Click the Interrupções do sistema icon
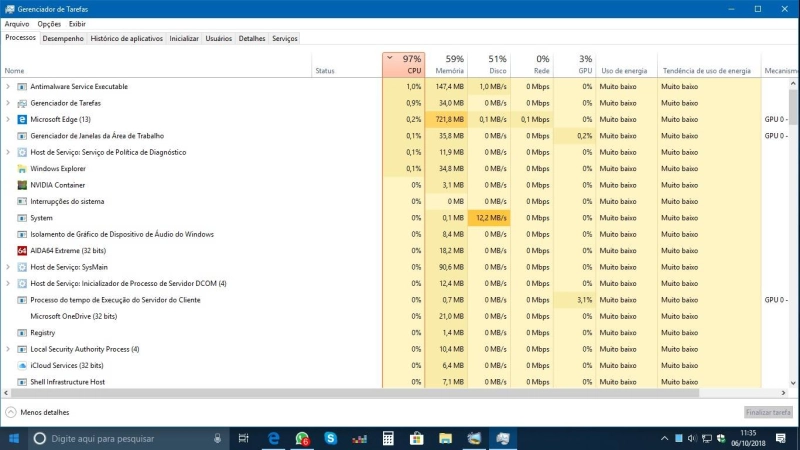 coord(22,202)
